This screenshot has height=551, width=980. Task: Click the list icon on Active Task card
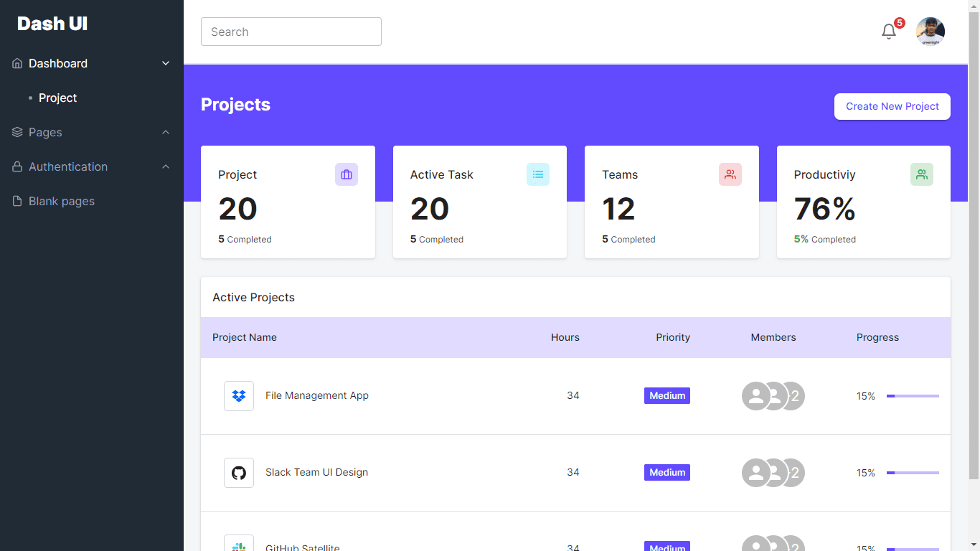(x=538, y=174)
